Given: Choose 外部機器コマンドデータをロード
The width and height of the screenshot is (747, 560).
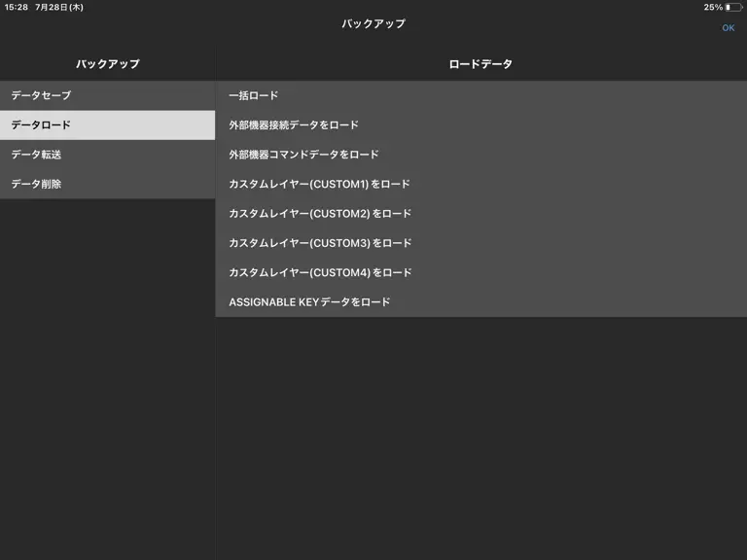Looking at the screenshot, I should click(x=481, y=155).
